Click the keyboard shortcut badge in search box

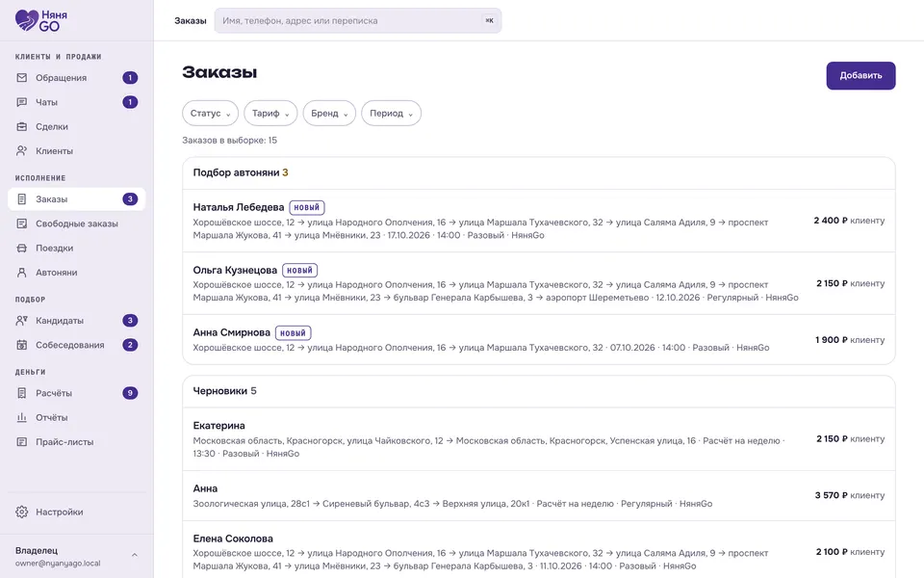[x=489, y=20]
